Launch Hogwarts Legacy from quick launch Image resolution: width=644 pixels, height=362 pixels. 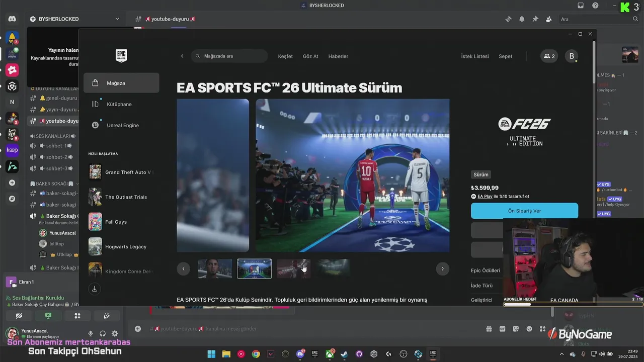click(121, 247)
